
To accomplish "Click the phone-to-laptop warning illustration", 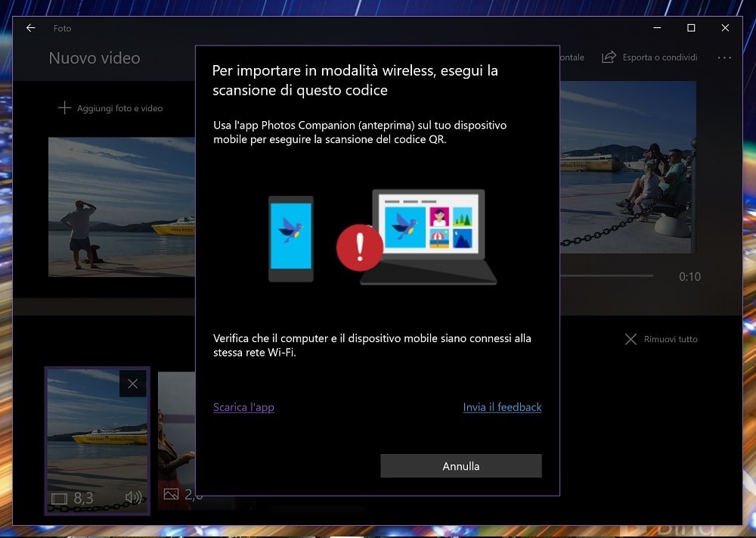I will pos(383,236).
